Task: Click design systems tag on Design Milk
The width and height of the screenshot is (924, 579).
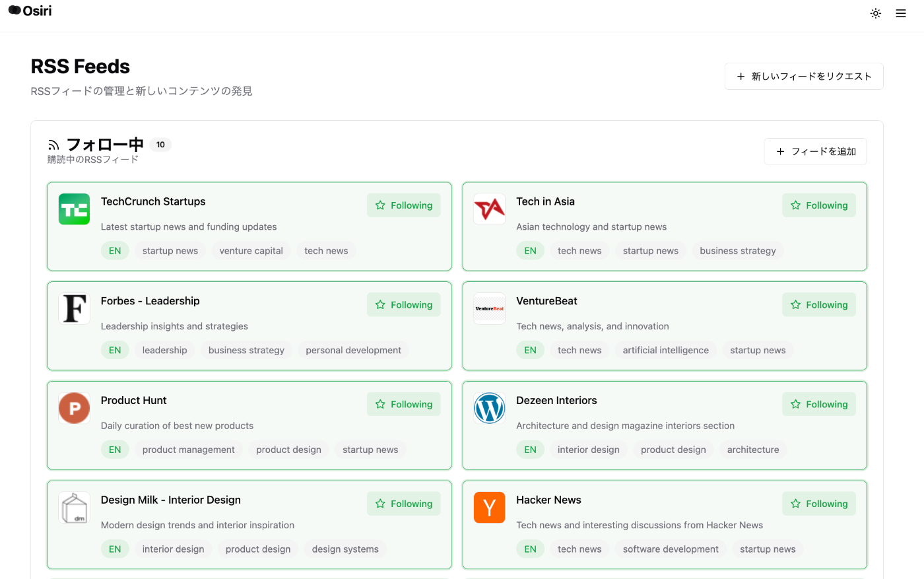Action: point(345,549)
